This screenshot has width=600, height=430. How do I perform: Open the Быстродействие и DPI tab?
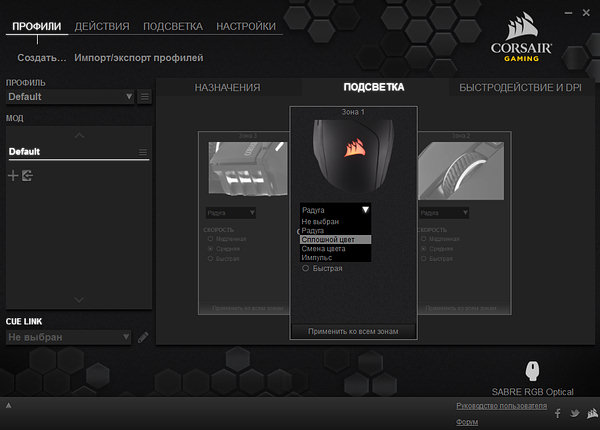pyautogui.click(x=520, y=87)
